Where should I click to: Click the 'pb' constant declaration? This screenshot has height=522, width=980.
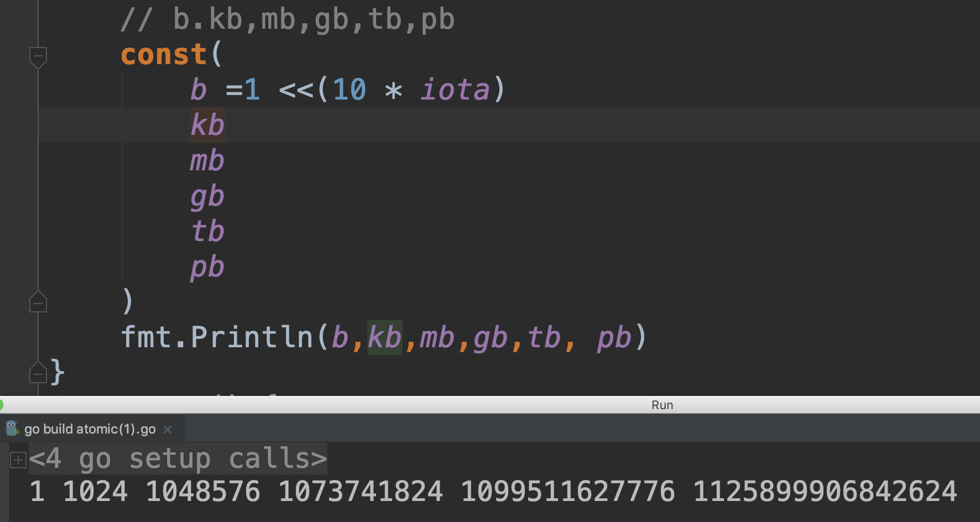point(207,268)
